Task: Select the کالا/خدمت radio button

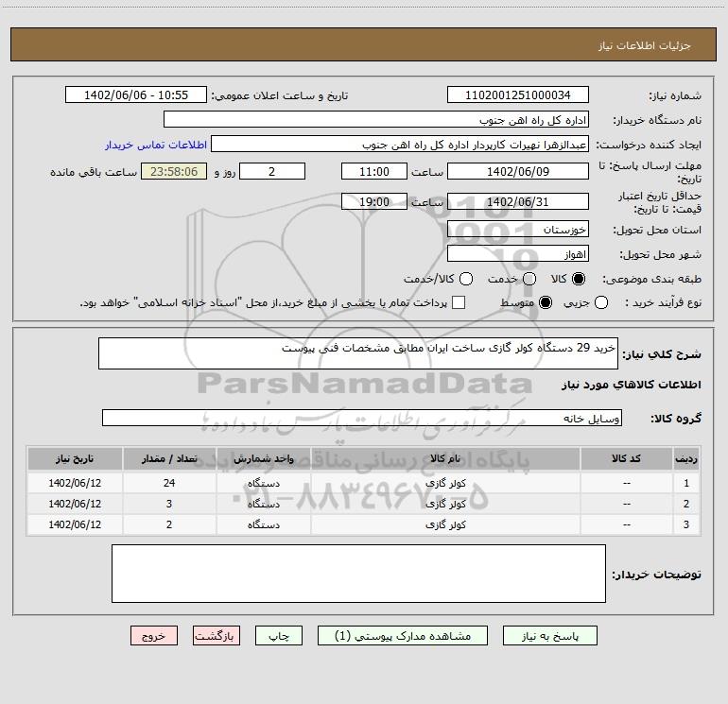Action: [x=466, y=279]
